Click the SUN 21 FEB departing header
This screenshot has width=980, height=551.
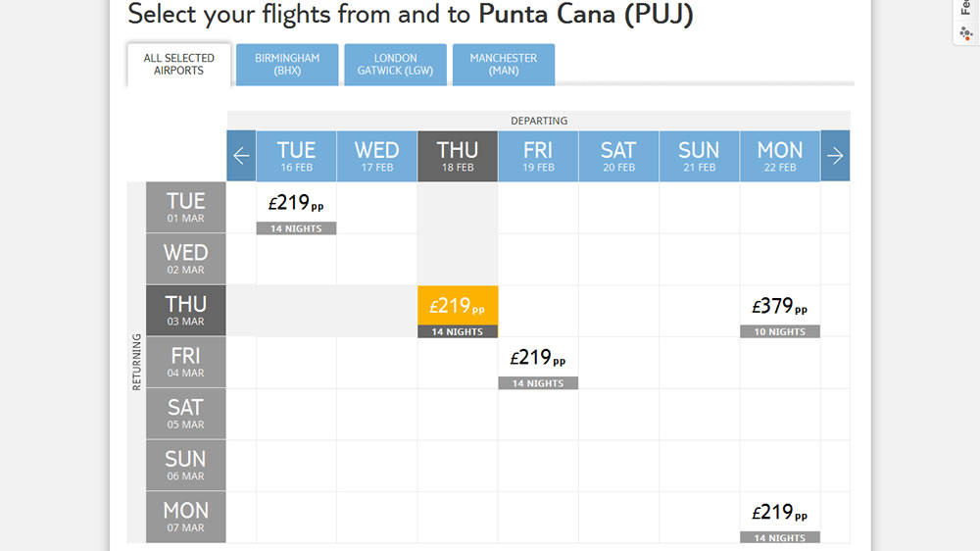tap(700, 156)
